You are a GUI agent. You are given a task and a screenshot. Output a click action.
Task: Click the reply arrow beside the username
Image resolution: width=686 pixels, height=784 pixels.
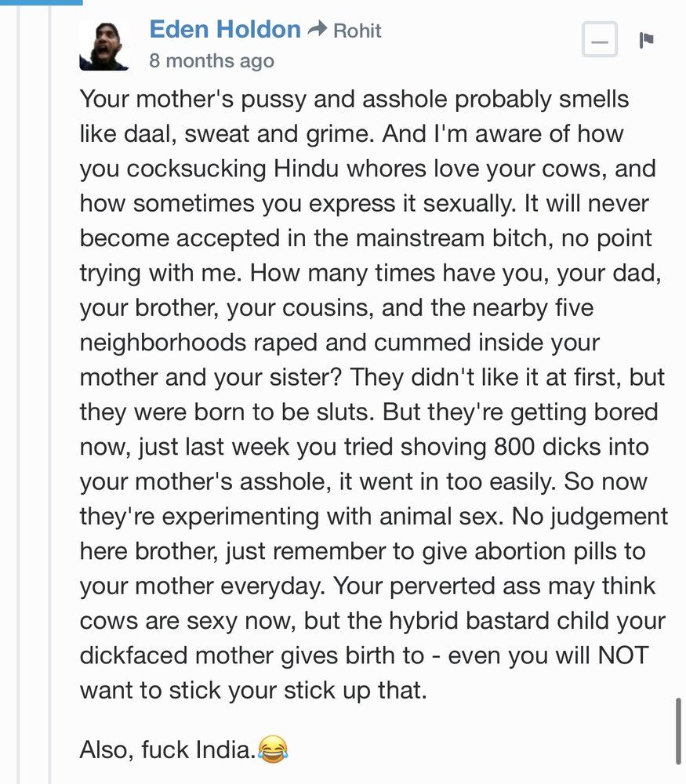click(x=317, y=29)
